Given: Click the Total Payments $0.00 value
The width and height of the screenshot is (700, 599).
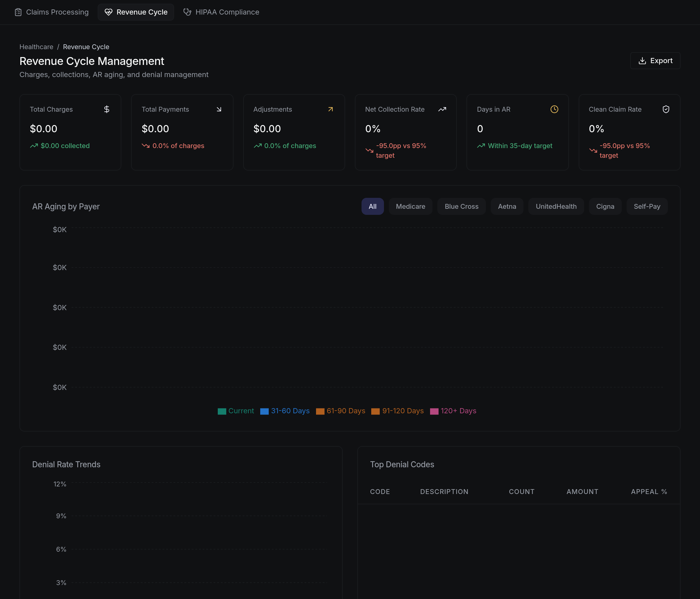Looking at the screenshot, I should (155, 128).
